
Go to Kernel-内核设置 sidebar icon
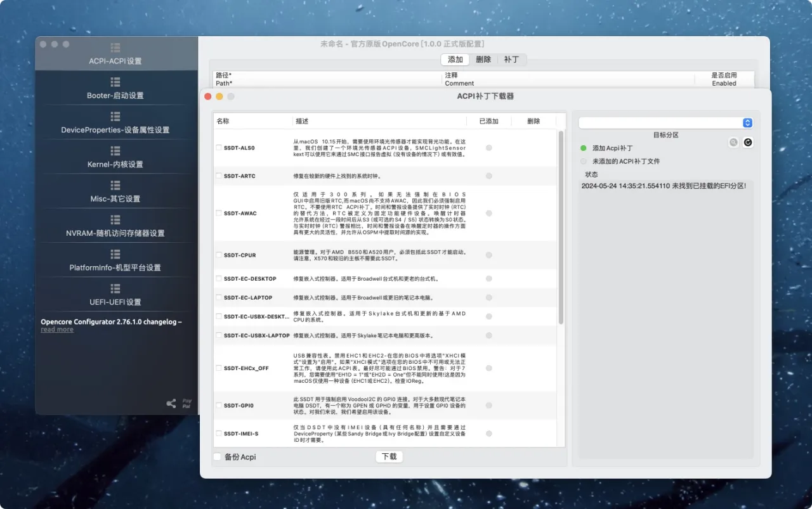115,151
